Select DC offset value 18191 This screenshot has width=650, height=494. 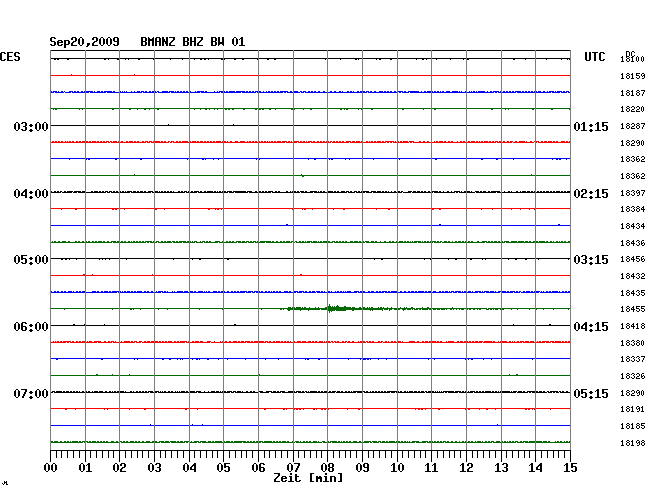633,409
